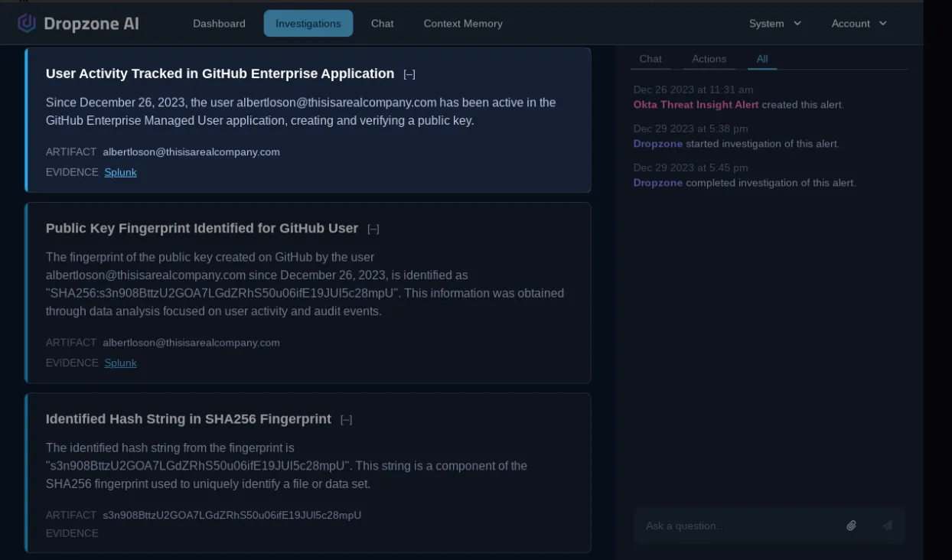This screenshot has width=952, height=560.
Task: Select the SHA256 hash artifact text
Action: coord(232,515)
